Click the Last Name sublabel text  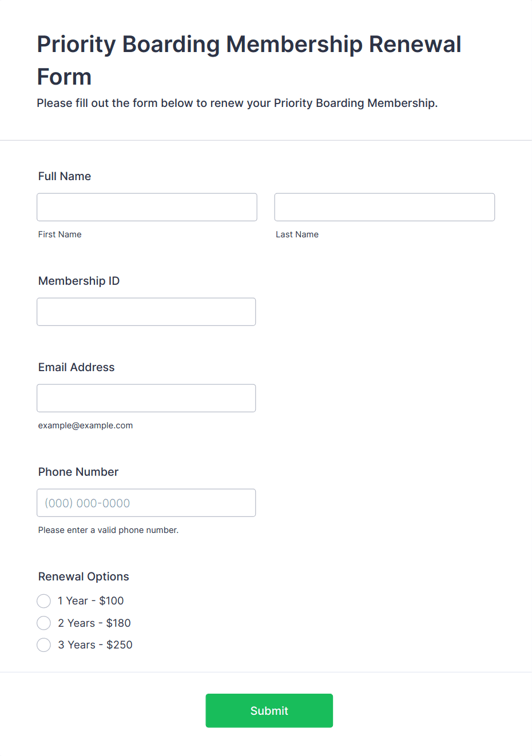(x=297, y=234)
